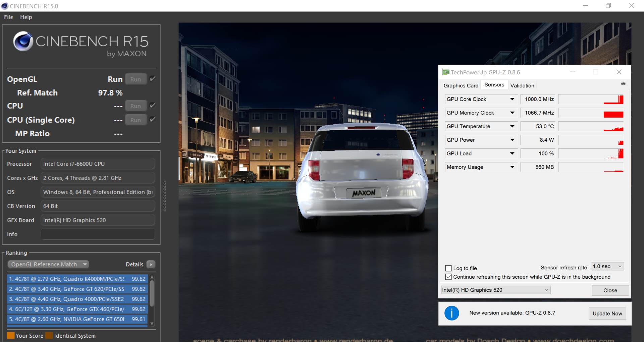Image resolution: width=644 pixels, height=342 pixels.
Task: Uncheck Continue refreshing in background option
Action: click(448, 277)
